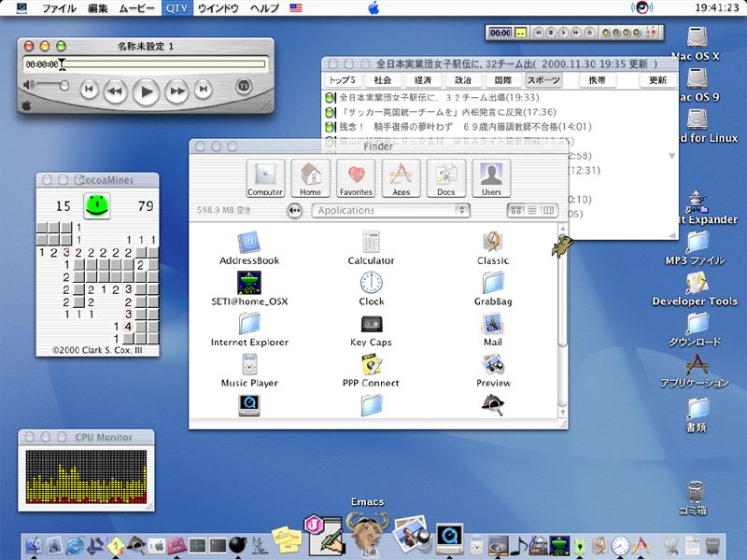Switch Finder to icon view
The image size is (747, 560).
click(515, 211)
